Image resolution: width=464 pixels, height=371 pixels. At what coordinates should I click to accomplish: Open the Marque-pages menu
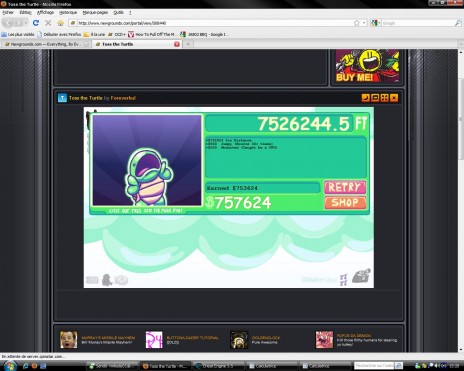tap(95, 12)
